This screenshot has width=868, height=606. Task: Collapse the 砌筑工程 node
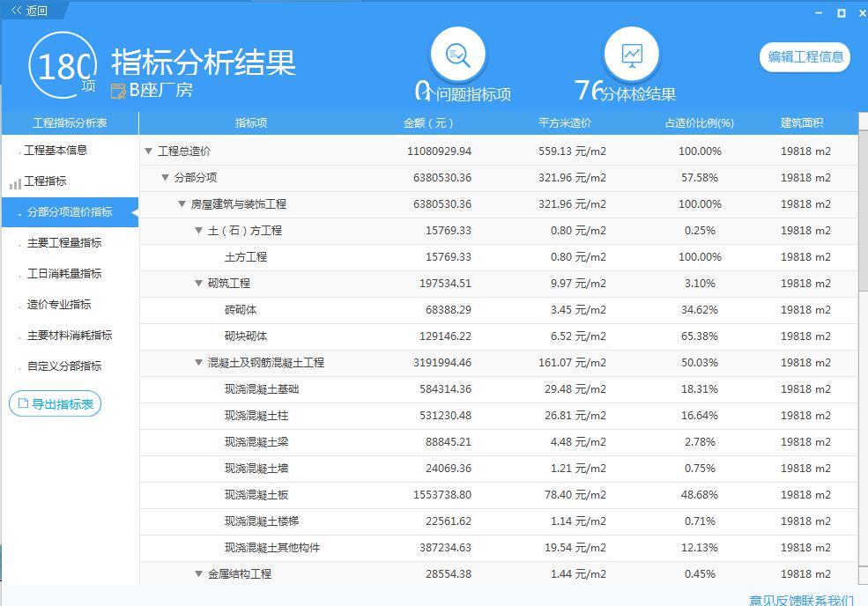[198, 284]
